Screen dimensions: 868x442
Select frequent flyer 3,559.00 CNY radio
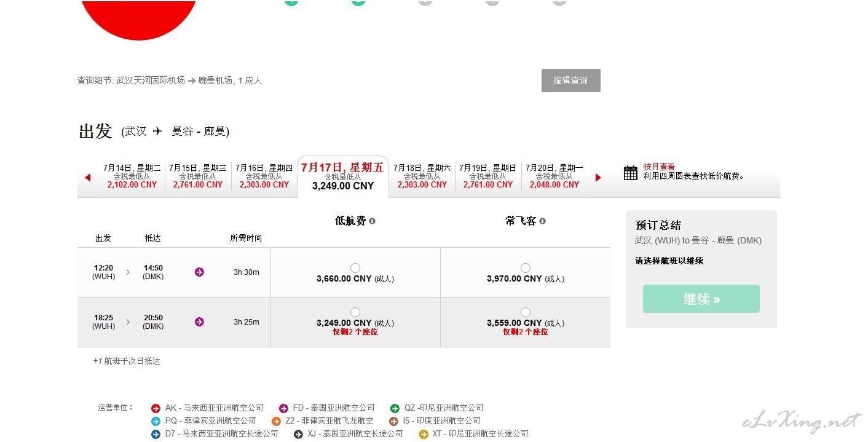526,312
